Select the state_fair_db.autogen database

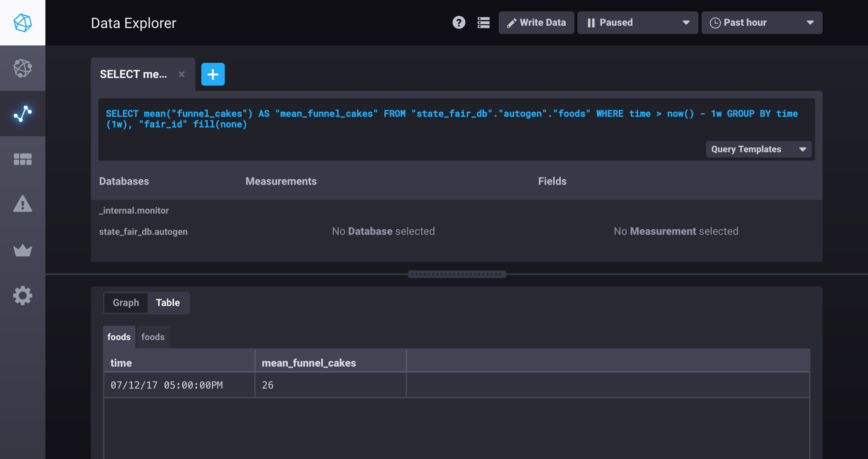click(x=143, y=232)
